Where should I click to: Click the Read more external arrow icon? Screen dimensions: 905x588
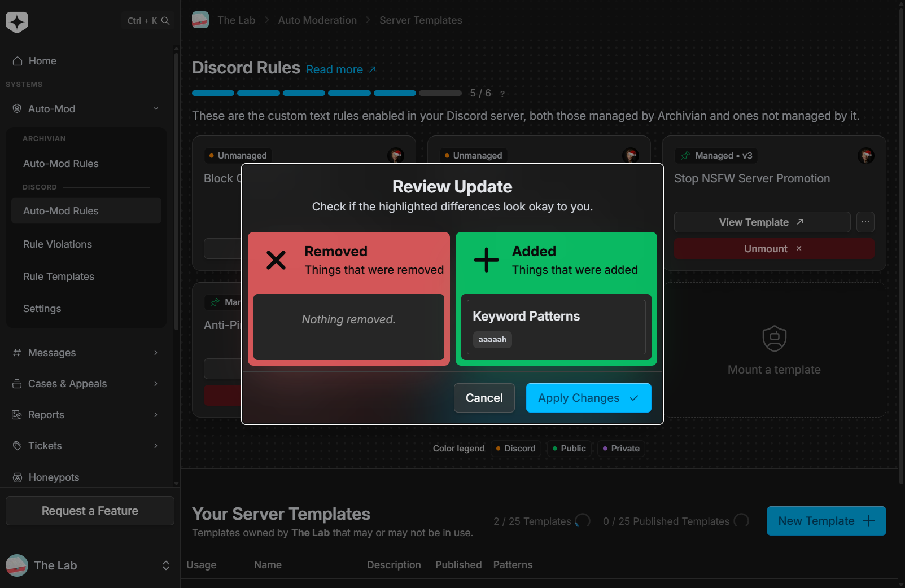pos(372,69)
